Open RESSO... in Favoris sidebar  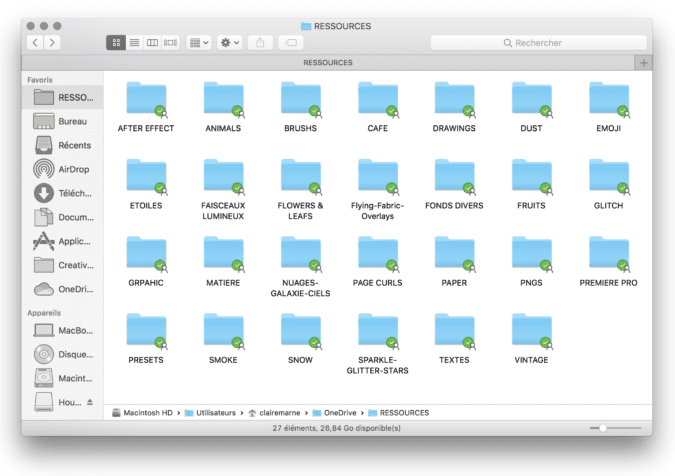click(63, 97)
